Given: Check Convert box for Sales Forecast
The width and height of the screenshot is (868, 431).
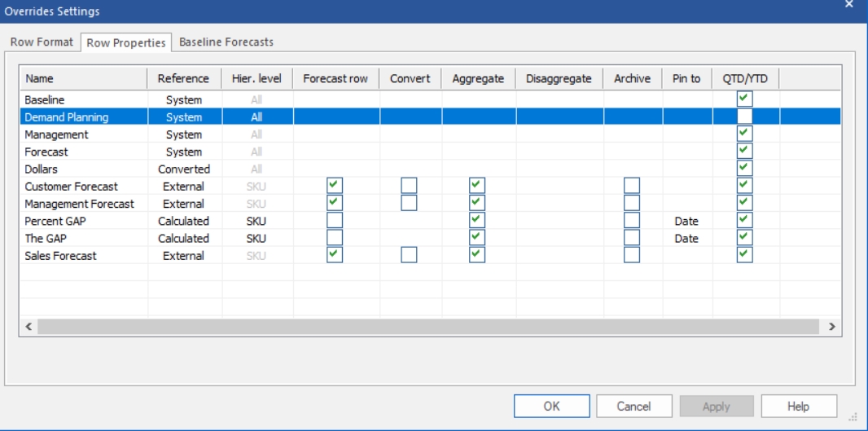Looking at the screenshot, I should tap(409, 255).
